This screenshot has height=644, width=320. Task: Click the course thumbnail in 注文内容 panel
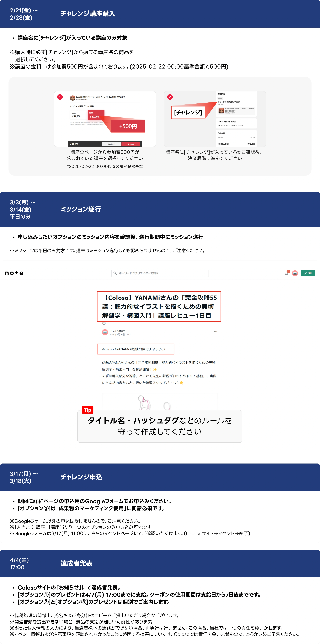(221, 111)
